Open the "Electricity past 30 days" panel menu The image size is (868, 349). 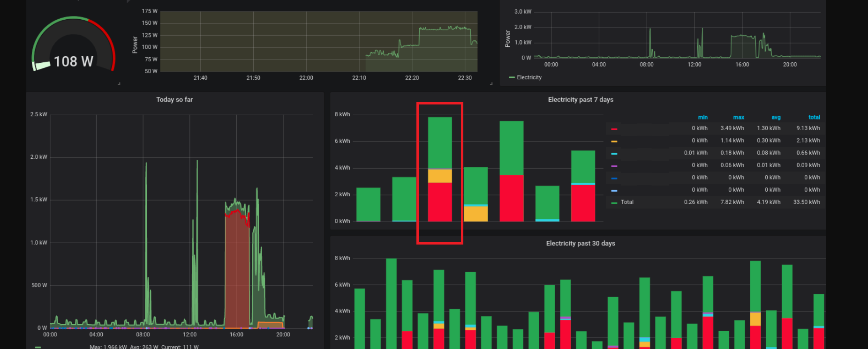(581, 244)
